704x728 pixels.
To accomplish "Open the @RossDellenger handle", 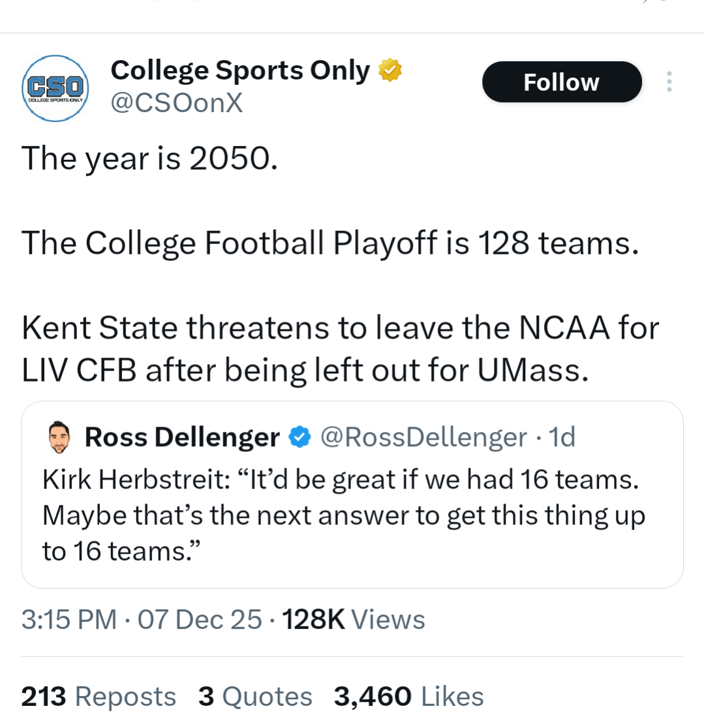I will (x=423, y=438).
